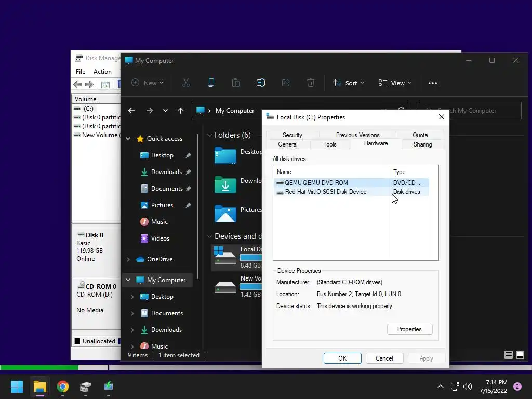The width and height of the screenshot is (532, 399).
Task: Collapse the Devices and drives group
Action: [209, 236]
